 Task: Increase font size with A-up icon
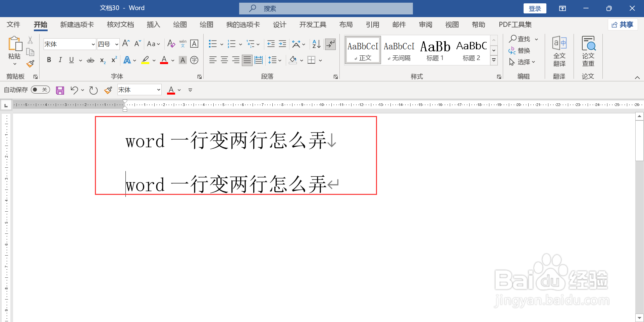(126, 44)
